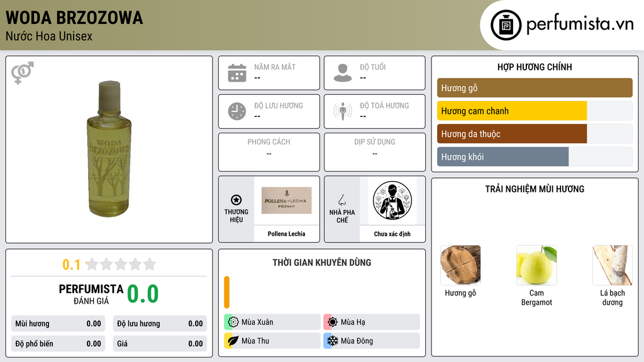Click the PHONG CÁCH info box
The image size is (644, 362).
click(269, 152)
